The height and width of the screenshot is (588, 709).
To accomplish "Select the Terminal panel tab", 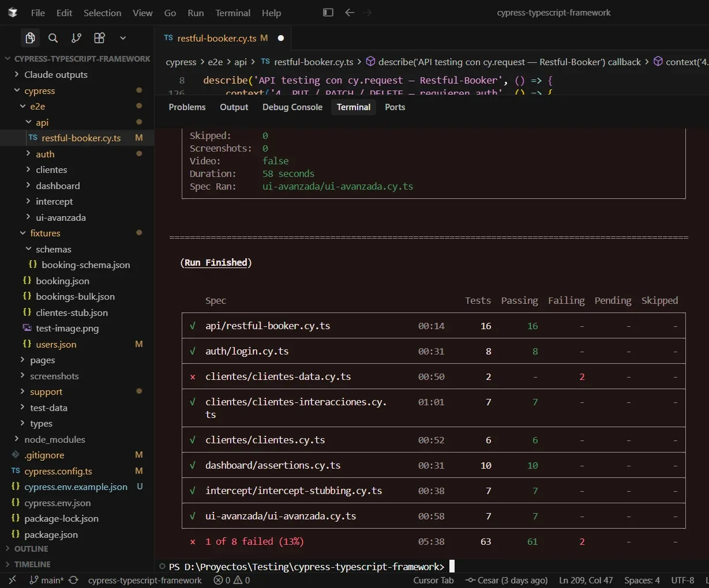I will point(354,107).
